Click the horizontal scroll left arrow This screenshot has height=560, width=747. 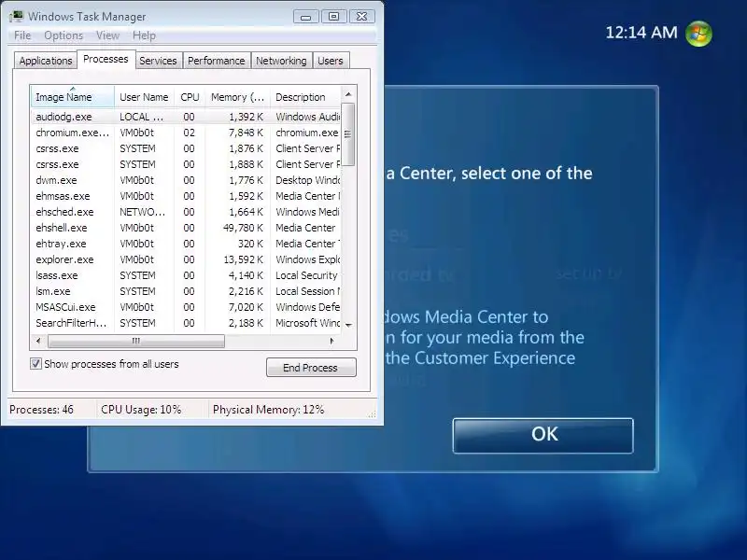coord(38,341)
